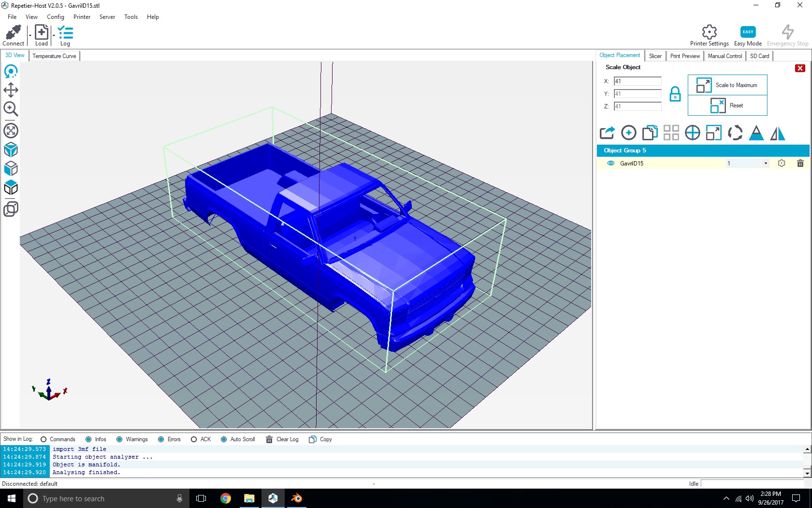
Task: Select the Zoom view magnifier tool
Action: point(11,109)
